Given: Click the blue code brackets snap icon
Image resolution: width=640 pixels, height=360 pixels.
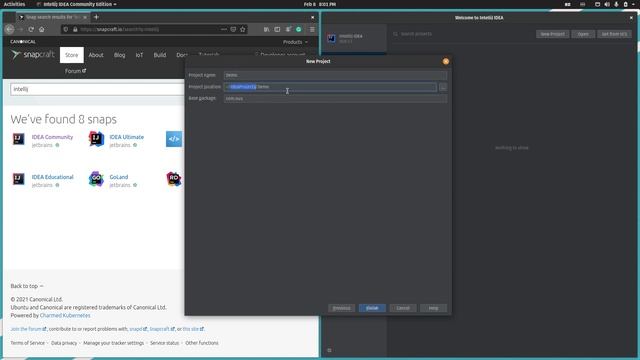Looking at the screenshot, I should pos(174,139).
